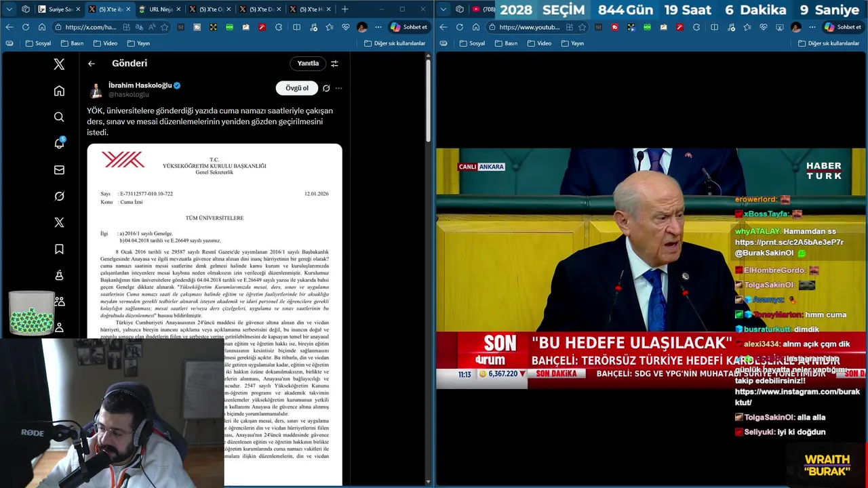Close the Suriye Sav tab
The height and width of the screenshot is (488, 868).
point(78,9)
